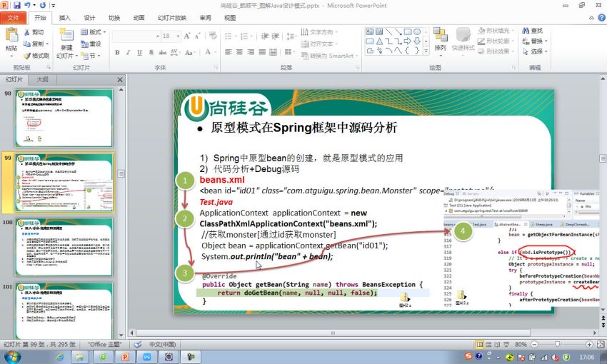Toggle Underline text formatting

pos(139,52)
